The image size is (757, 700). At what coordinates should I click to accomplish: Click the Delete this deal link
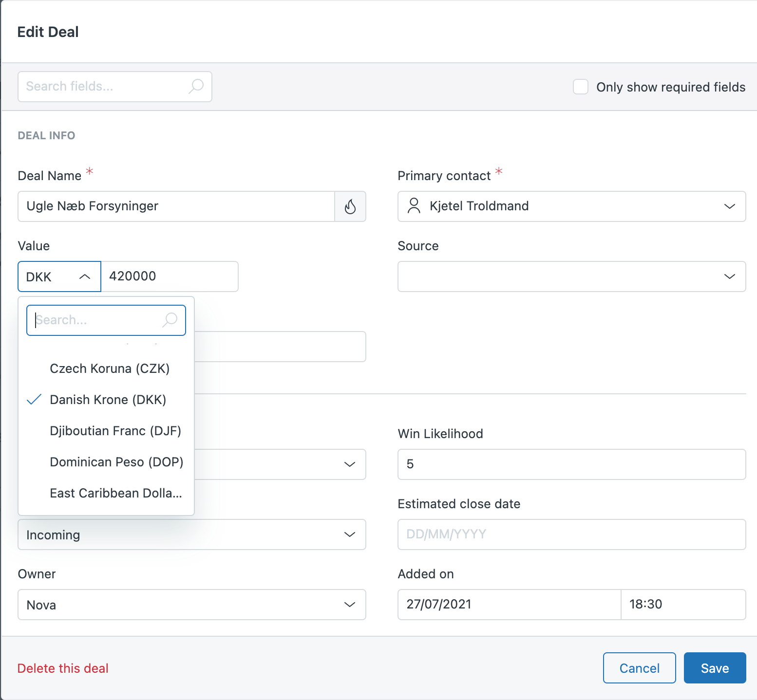(x=63, y=668)
